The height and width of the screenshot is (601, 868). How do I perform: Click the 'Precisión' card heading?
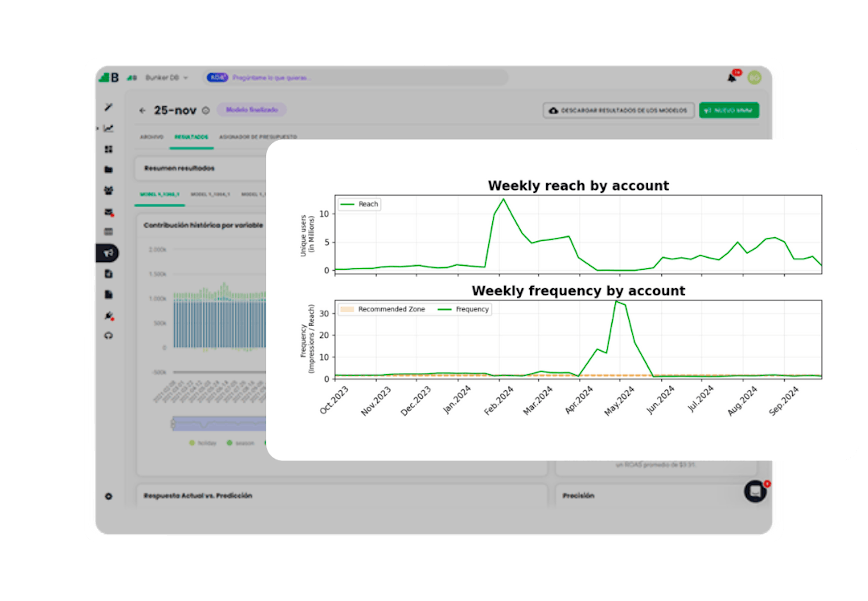pyautogui.click(x=578, y=496)
